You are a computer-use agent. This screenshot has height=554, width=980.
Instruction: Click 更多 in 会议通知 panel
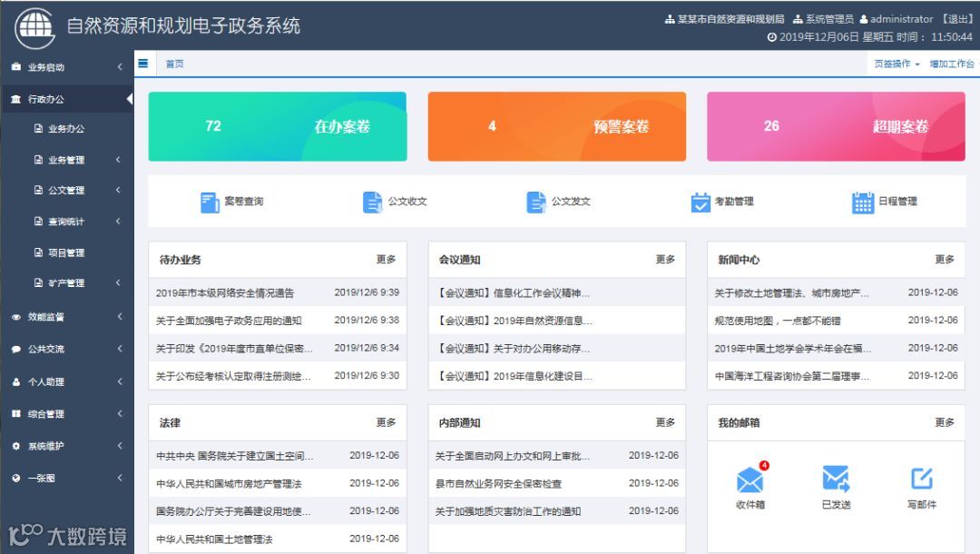click(665, 259)
